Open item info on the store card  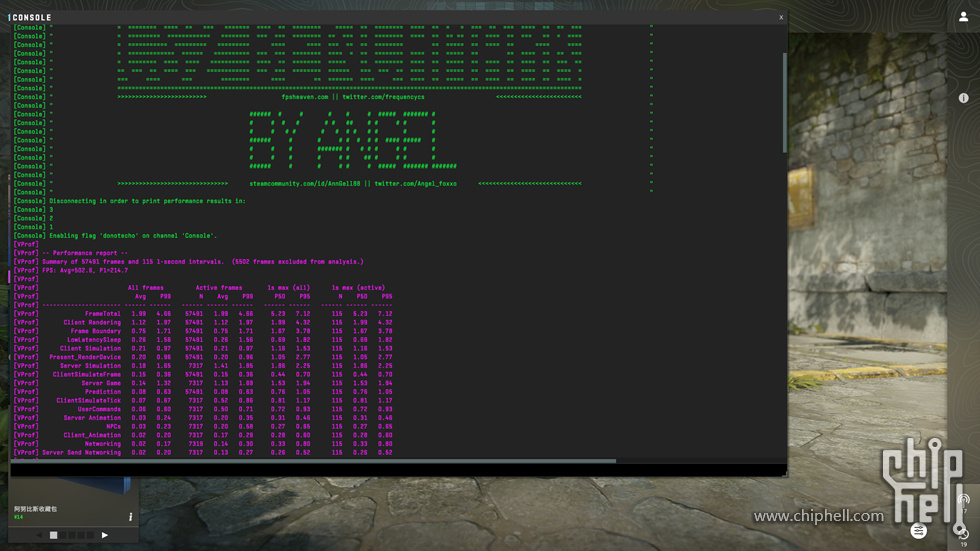[x=130, y=517]
